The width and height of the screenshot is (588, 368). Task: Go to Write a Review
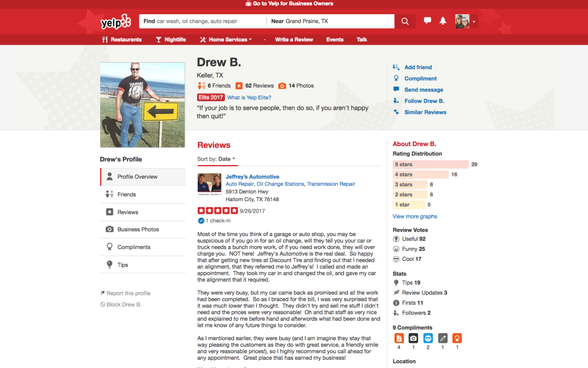(x=294, y=39)
